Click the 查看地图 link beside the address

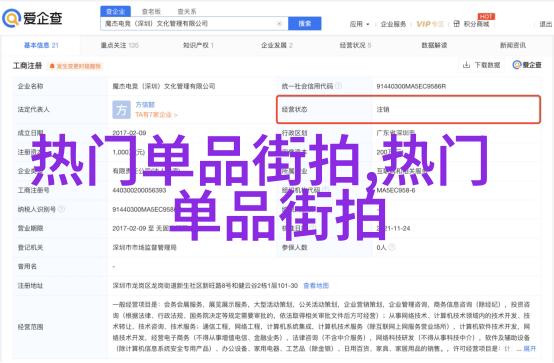(316, 286)
